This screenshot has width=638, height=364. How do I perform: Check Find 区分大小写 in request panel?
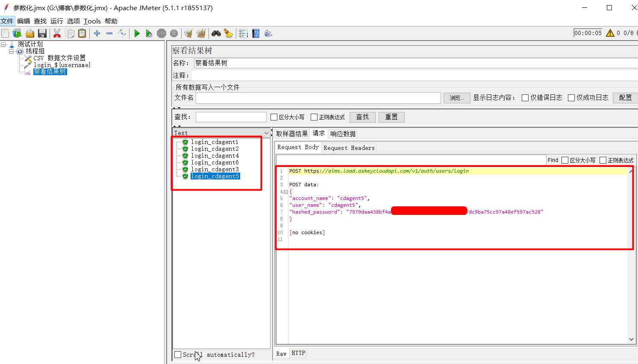point(565,160)
